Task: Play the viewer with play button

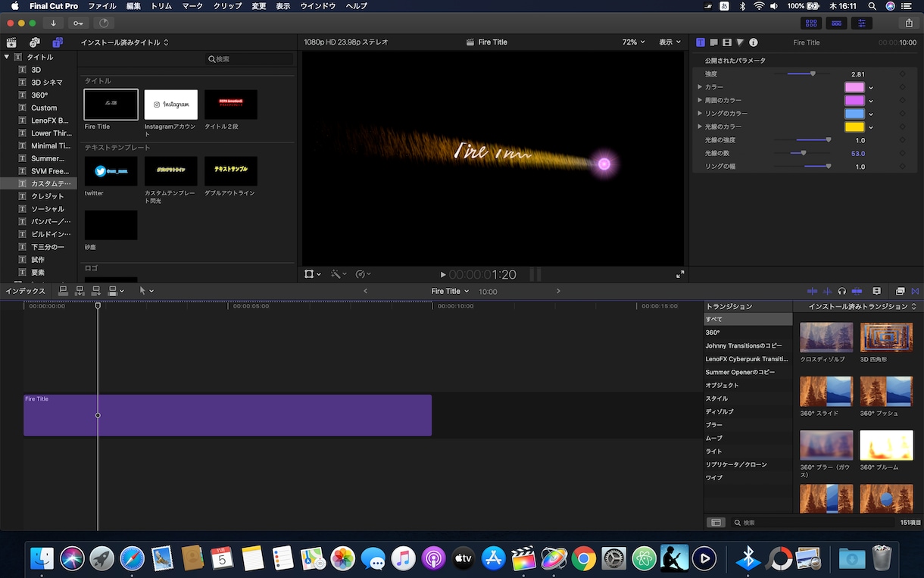Action: 443,274
